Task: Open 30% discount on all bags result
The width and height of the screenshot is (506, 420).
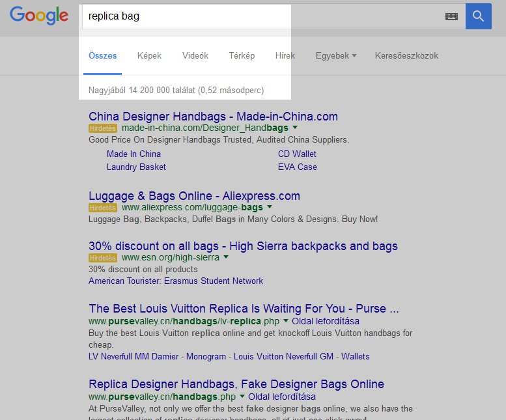Action: (243, 246)
